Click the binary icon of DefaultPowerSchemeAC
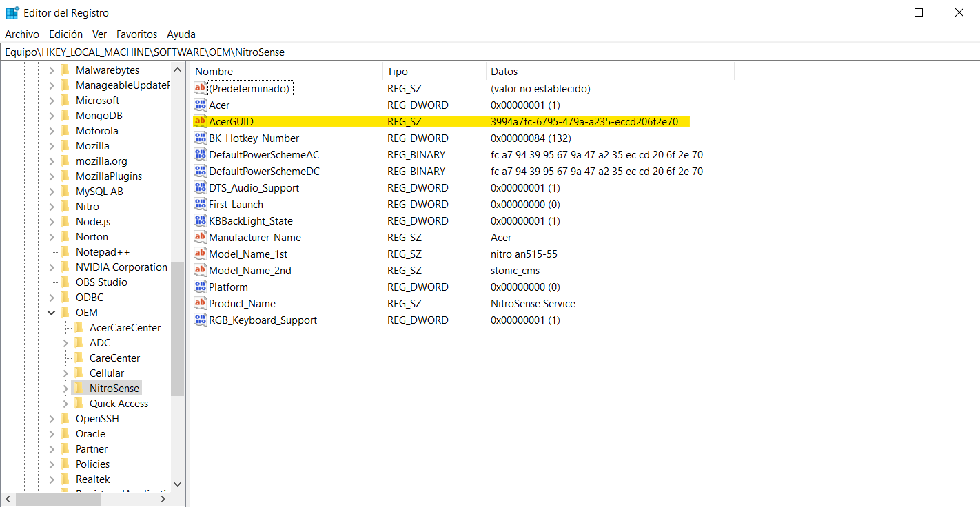This screenshot has height=507, width=980. [201, 154]
